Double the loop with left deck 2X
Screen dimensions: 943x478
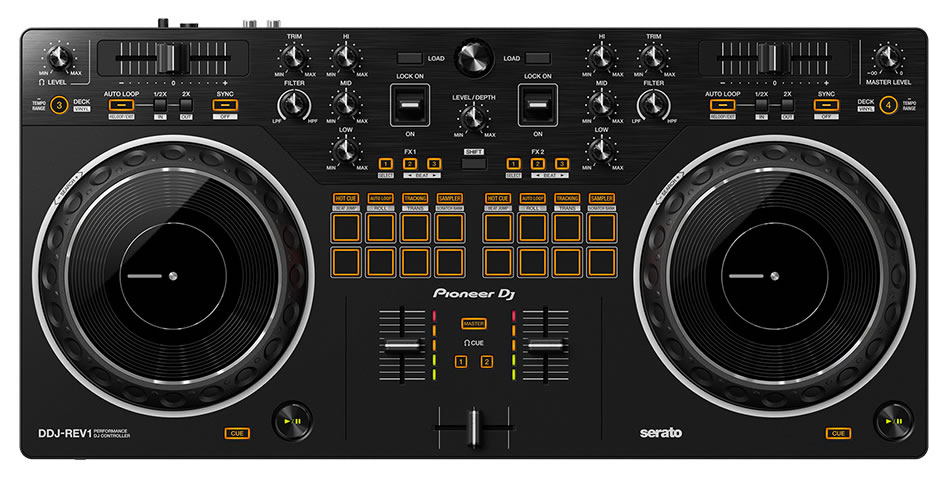[x=186, y=105]
